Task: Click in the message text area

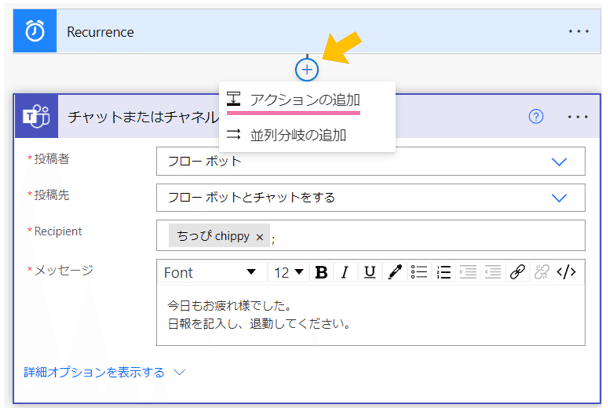Action: [371, 315]
